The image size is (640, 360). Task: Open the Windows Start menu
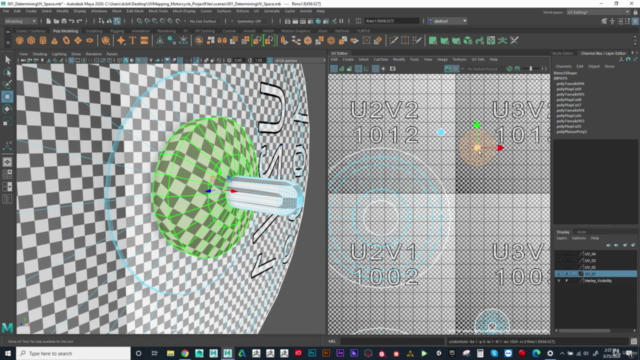tap(8, 353)
